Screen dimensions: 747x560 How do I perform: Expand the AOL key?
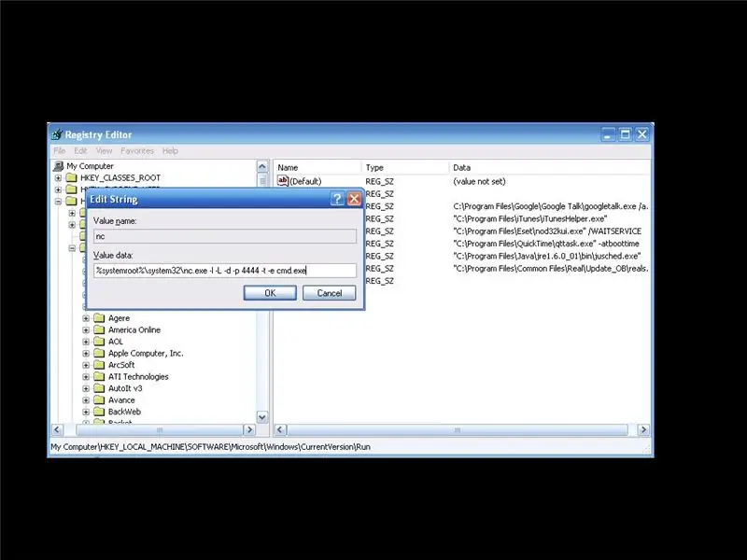click(x=86, y=342)
